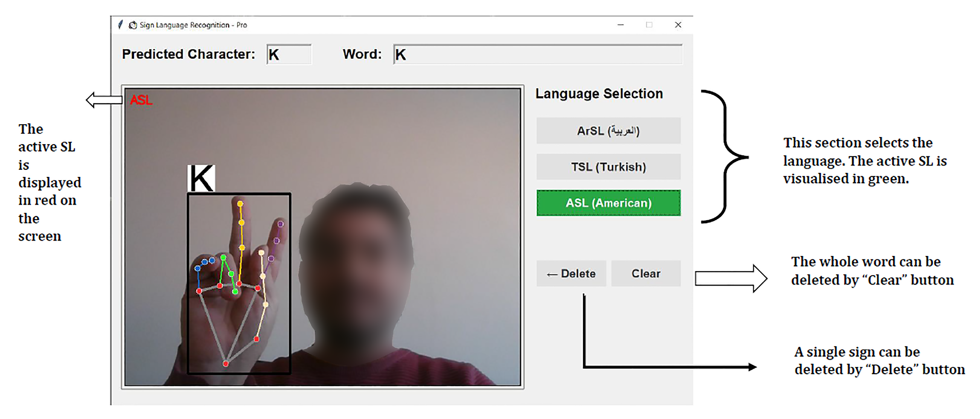Click the yellow middle fingertip landmark
The height and width of the screenshot is (419, 980).
point(240,204)
